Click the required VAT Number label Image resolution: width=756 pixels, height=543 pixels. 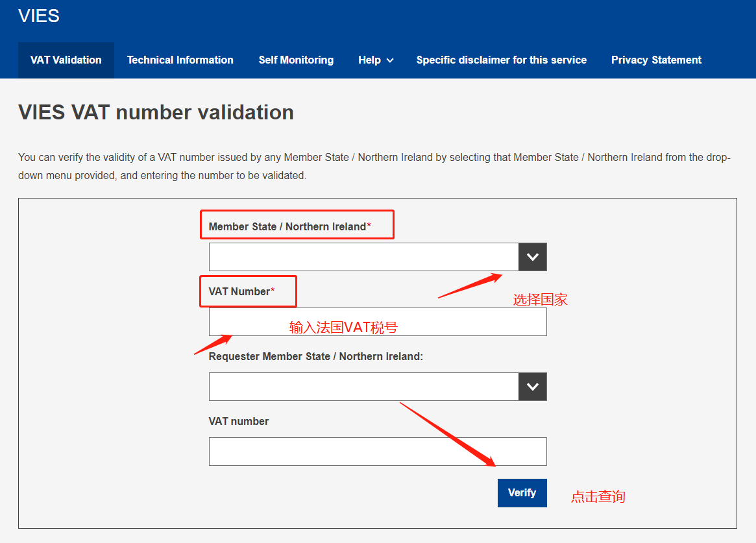[x=239, y=291]
